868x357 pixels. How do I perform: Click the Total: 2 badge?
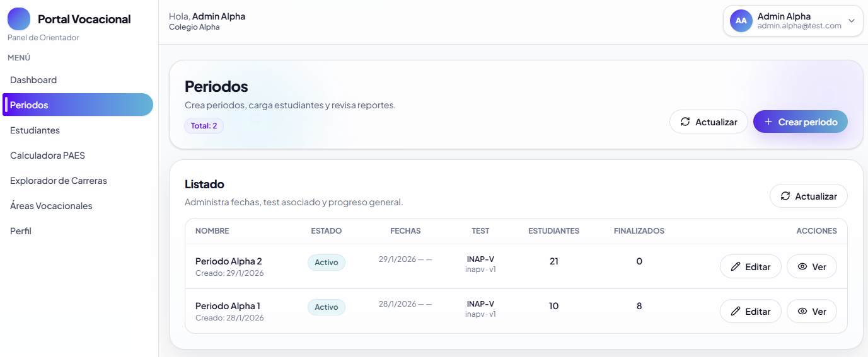pyautogui.click(x=204, y=126)
